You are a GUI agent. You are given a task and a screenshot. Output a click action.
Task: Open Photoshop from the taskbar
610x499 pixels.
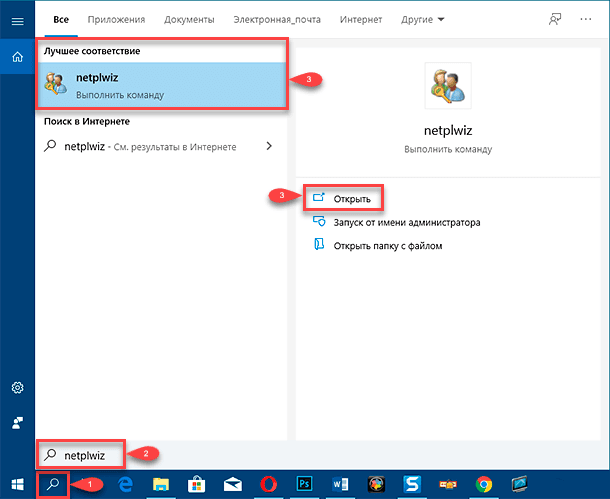pos(304,484)
